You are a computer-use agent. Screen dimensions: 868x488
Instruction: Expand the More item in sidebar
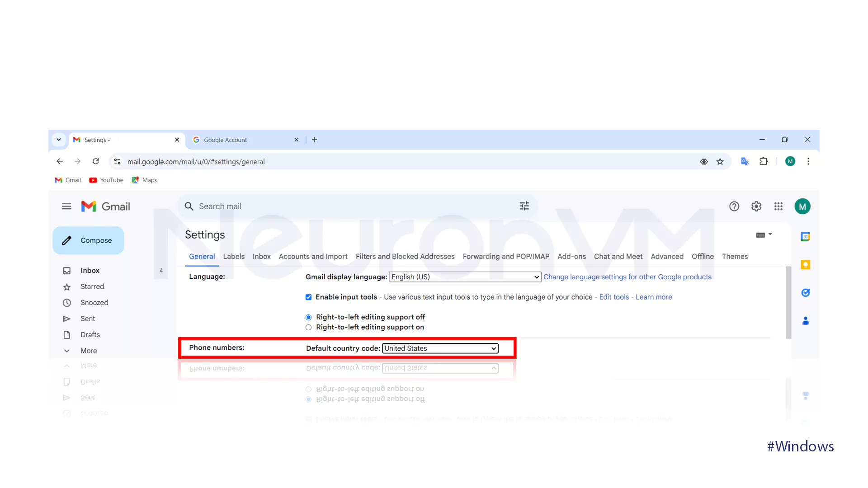89,351
